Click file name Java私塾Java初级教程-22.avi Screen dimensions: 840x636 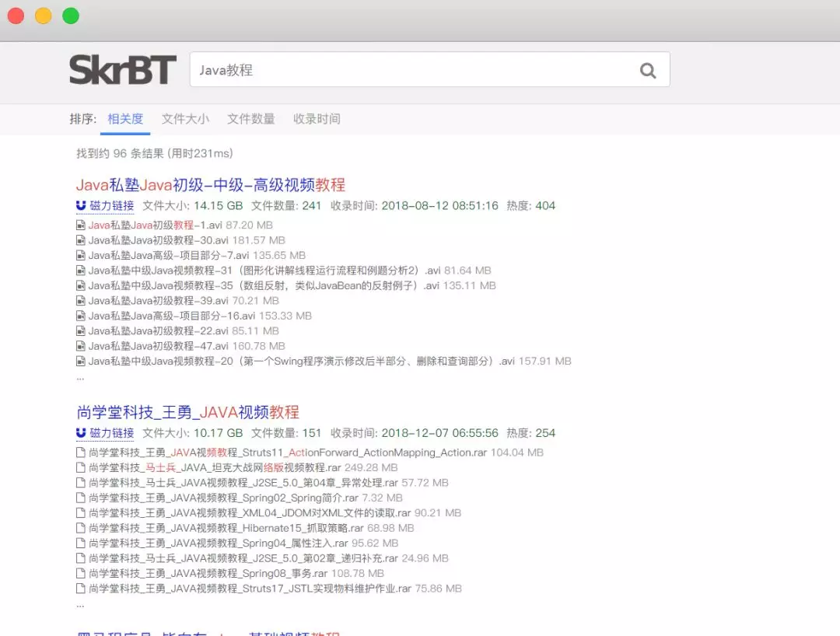158,331
